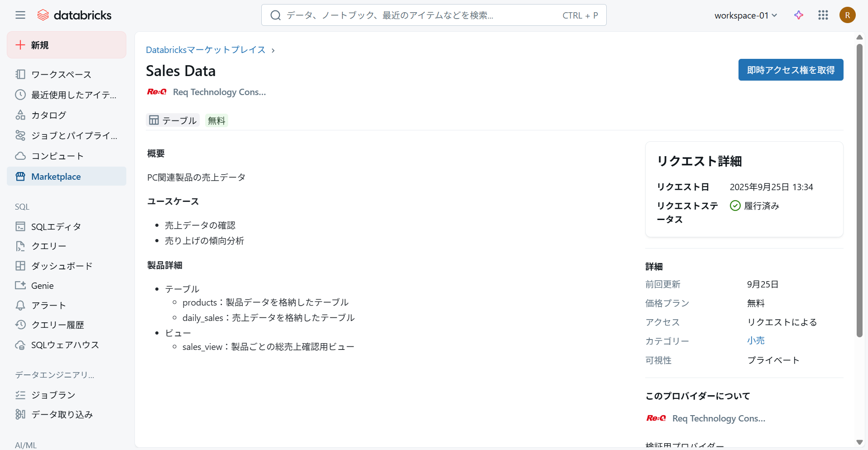Image resolution: width=868 pixels, height=450 pixels.
Task: Click the SQLエディタ icon
Action: [x=20, y=226]
